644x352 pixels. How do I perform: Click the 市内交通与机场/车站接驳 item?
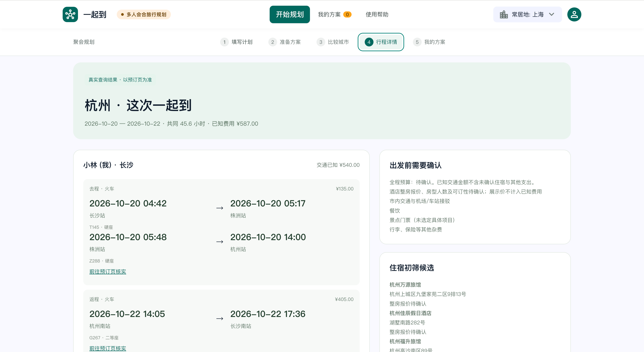pos(420,201)
